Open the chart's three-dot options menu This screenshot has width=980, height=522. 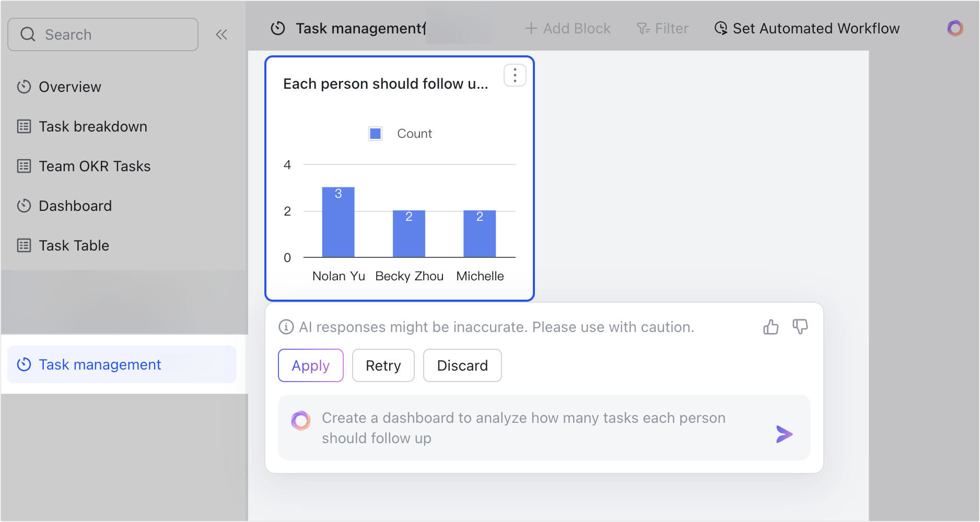[x=515, y=75]
